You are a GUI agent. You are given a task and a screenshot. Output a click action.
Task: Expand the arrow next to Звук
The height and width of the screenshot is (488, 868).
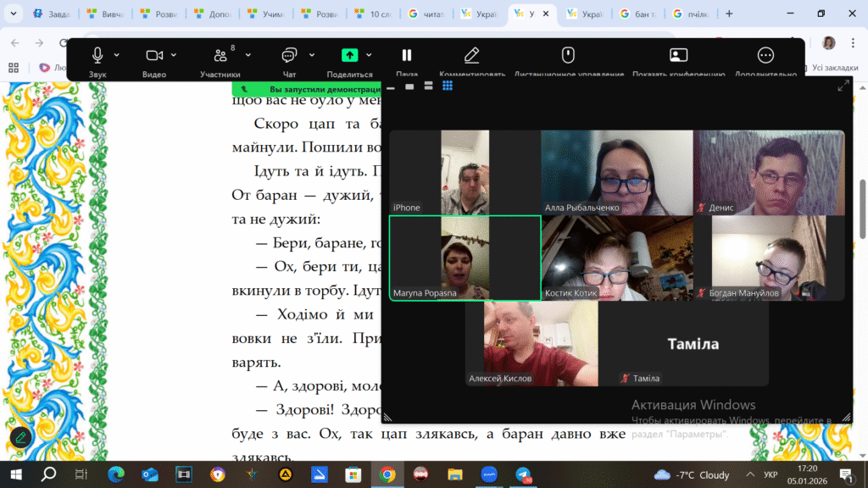[x=117, y=55]
